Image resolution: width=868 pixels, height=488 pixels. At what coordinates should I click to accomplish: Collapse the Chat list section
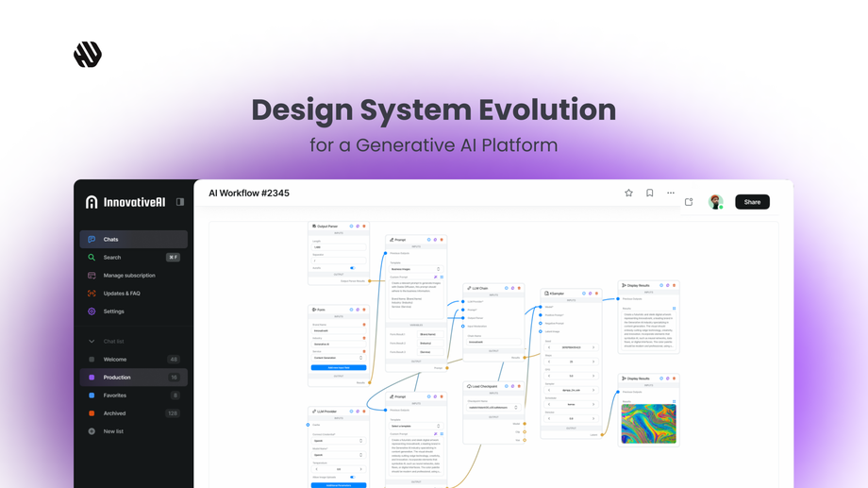(x=92, y=341)
